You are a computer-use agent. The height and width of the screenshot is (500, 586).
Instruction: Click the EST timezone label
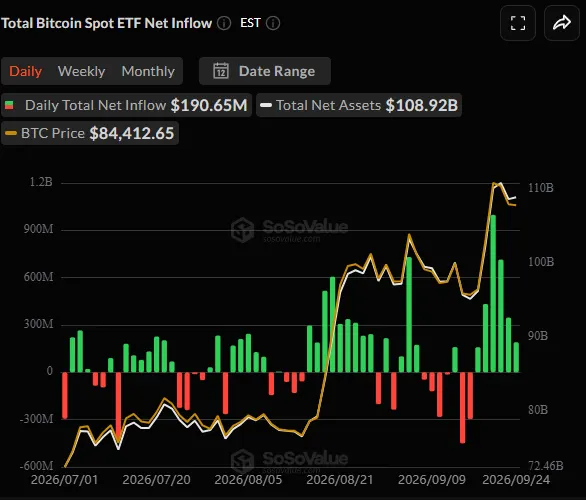coord(250,23)
